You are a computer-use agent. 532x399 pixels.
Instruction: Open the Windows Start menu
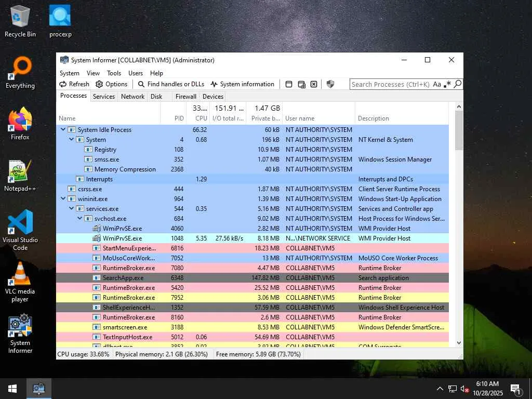[12, 389]
